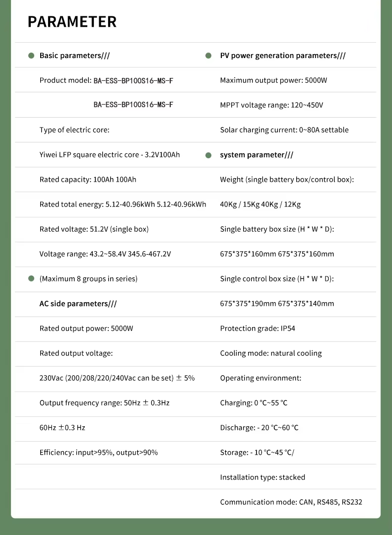This screenshot has height=535, width=392.
Task: Click the MPPT voltage range row
Action: click(271, 105)
